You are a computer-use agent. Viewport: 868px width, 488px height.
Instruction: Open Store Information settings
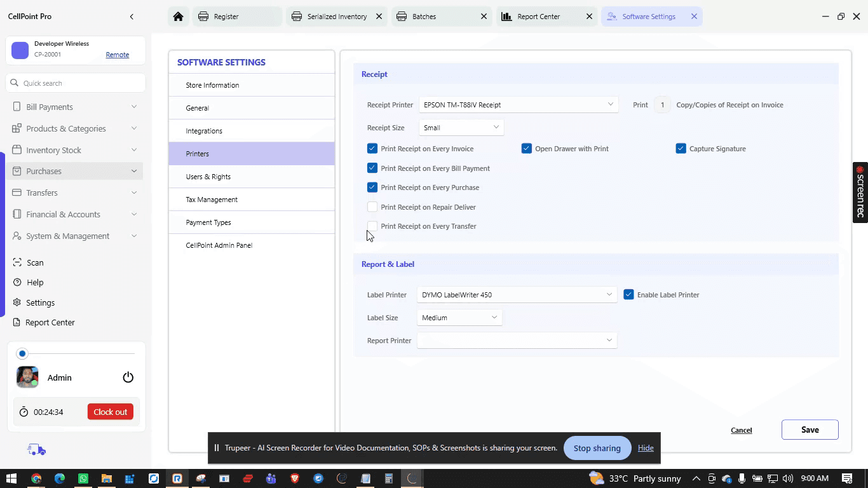click(x=252, y=85)
